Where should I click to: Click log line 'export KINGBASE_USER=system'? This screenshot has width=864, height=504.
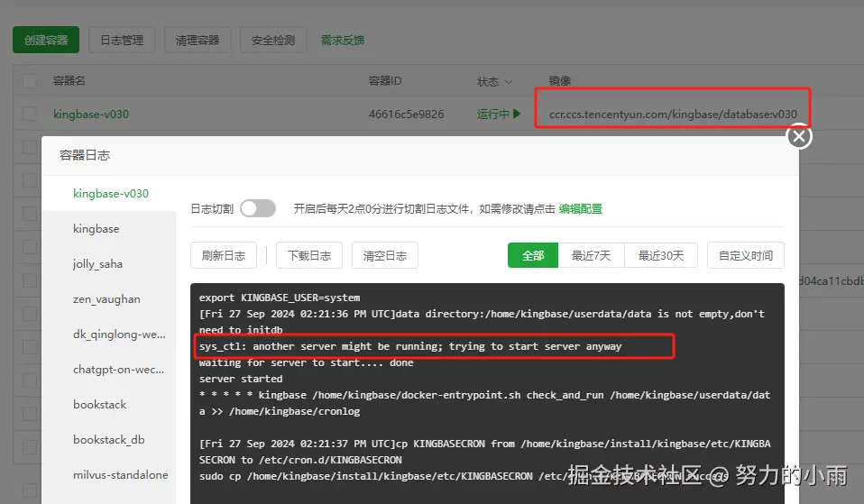(280, 298)
